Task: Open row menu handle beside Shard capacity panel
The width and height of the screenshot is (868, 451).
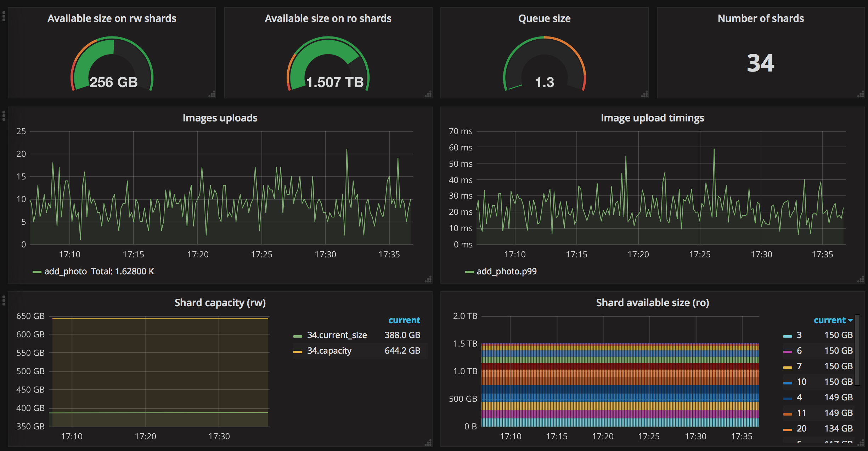Action: [4, 301]
